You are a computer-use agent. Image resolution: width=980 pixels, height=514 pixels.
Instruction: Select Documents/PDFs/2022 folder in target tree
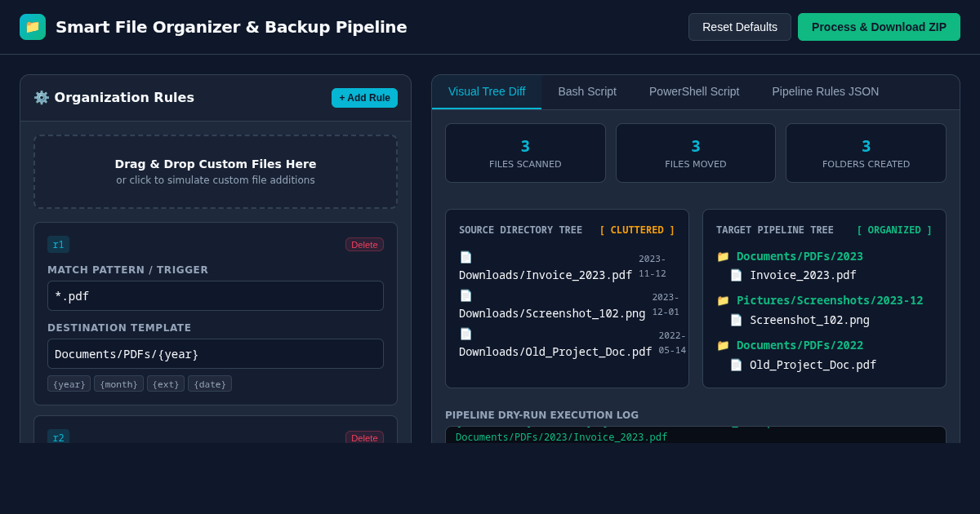[800, 345]
